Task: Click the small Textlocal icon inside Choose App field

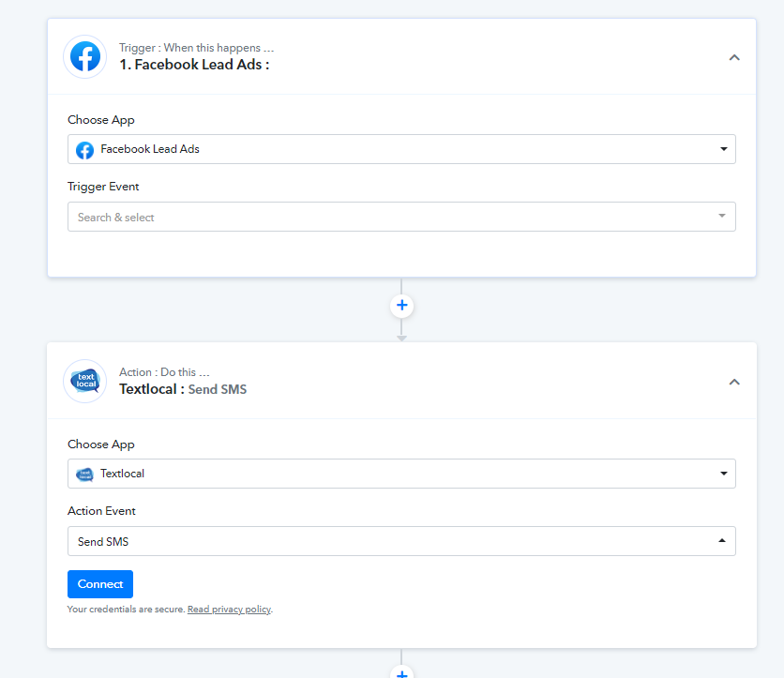Action: (x=84, y=474)
